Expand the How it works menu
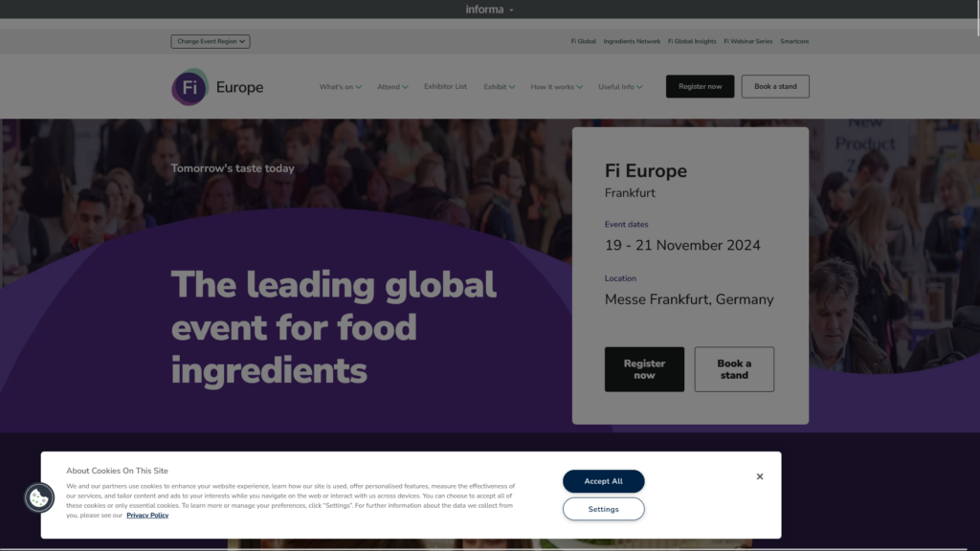980x551 pixels. tap(556, 87)
